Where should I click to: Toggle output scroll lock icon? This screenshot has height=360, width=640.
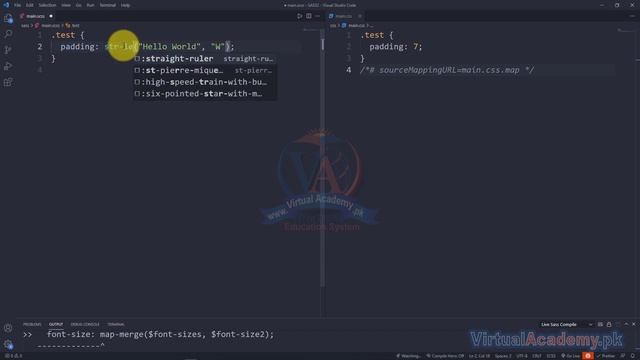[x=609, y=324]
